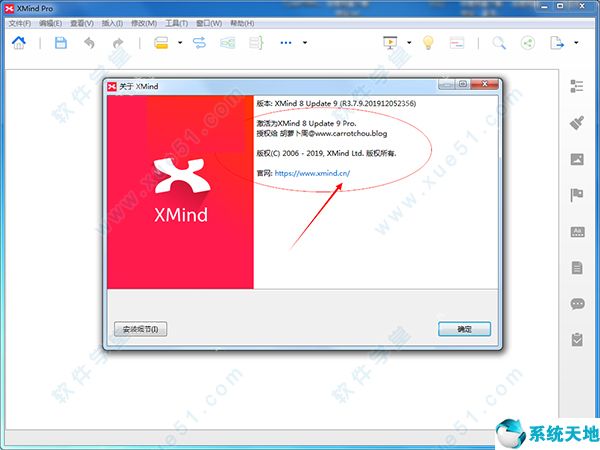Open the Image panel icon in sidebar

[577, 159]
